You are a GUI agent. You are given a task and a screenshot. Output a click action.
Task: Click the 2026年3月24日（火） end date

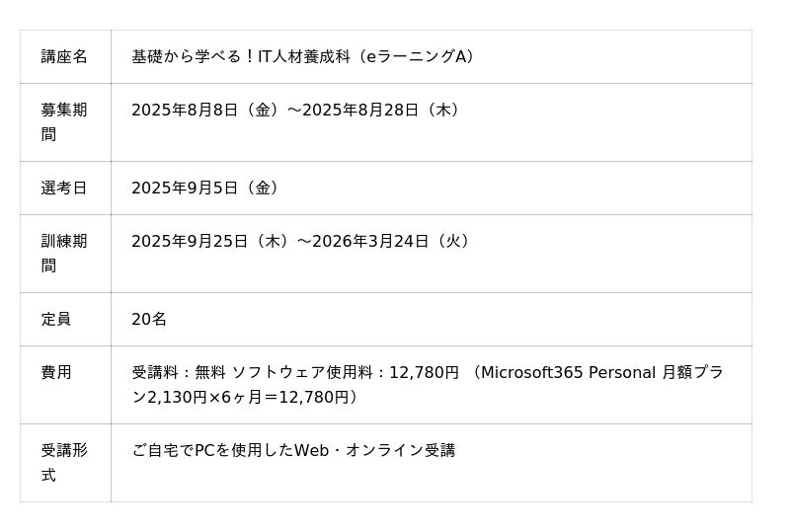click(x=393, y=241)
